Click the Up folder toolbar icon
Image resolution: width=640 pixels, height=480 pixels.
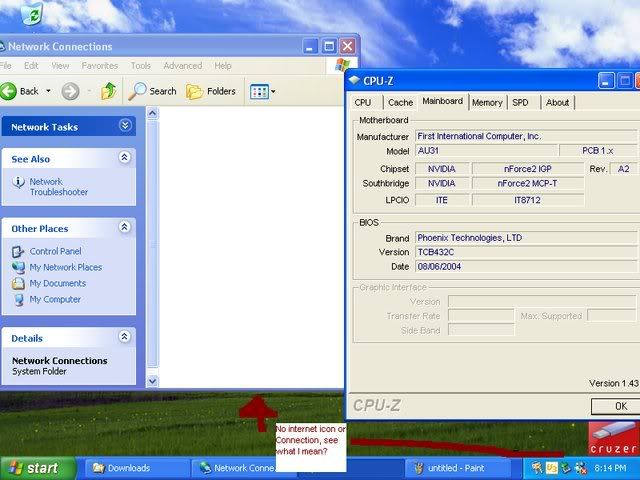(x=109, y=91)
